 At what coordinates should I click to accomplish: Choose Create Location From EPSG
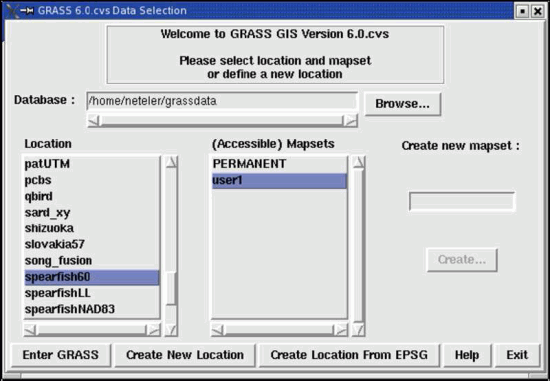[349, 355]
